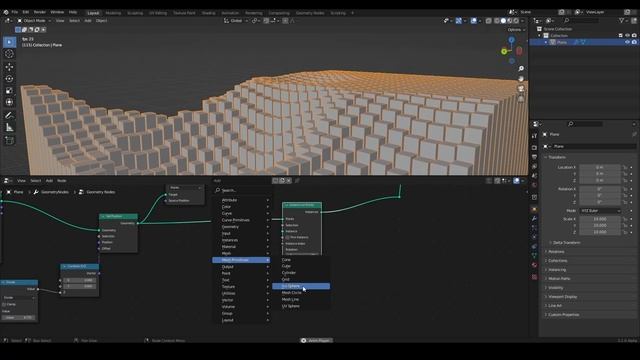Open the File menu in top bar
Viewport: 640px width, 360px height.
15,12
